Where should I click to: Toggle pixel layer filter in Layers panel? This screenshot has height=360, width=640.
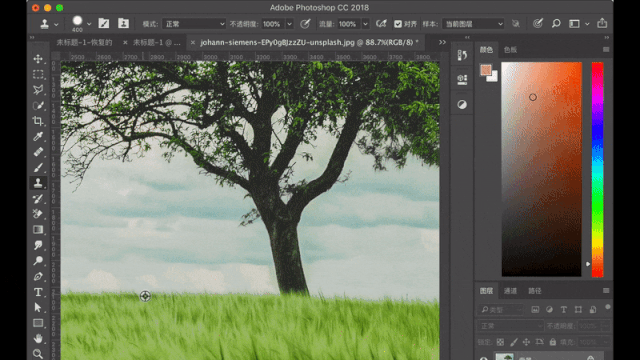[535, 310]
